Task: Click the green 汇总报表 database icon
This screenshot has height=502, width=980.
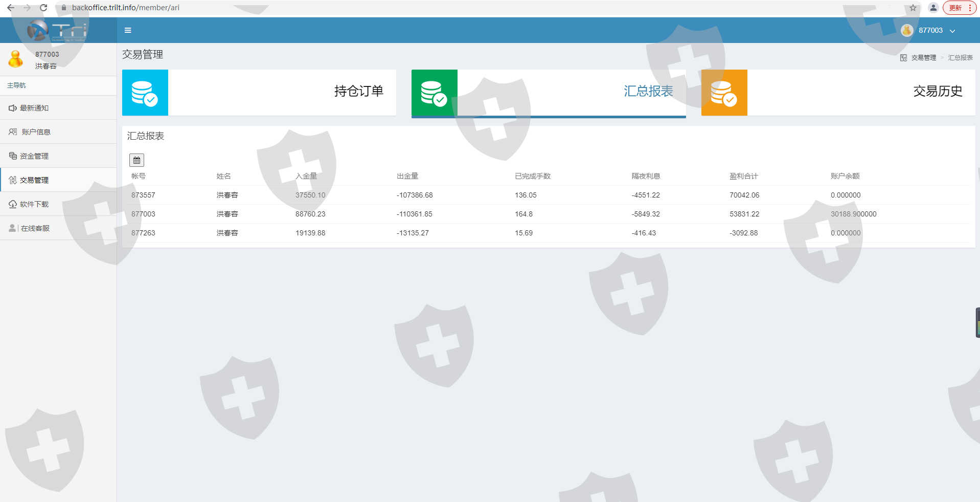Action: (x=434, y=93)
